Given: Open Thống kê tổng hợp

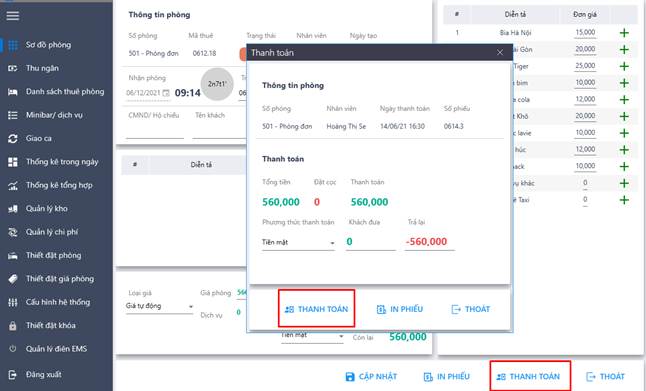Looking at the screenshot, I should [x=59, y=185].
